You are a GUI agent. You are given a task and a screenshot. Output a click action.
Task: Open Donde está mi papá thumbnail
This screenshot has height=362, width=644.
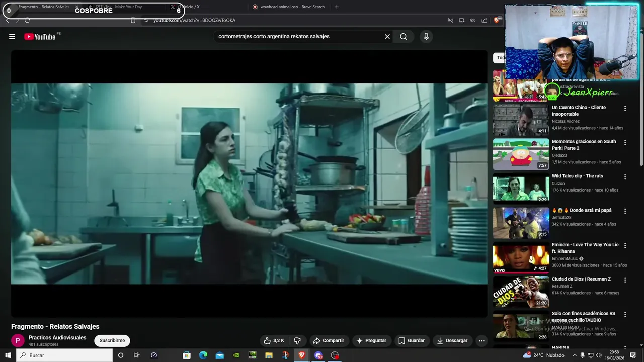click(x=521, y=223)
